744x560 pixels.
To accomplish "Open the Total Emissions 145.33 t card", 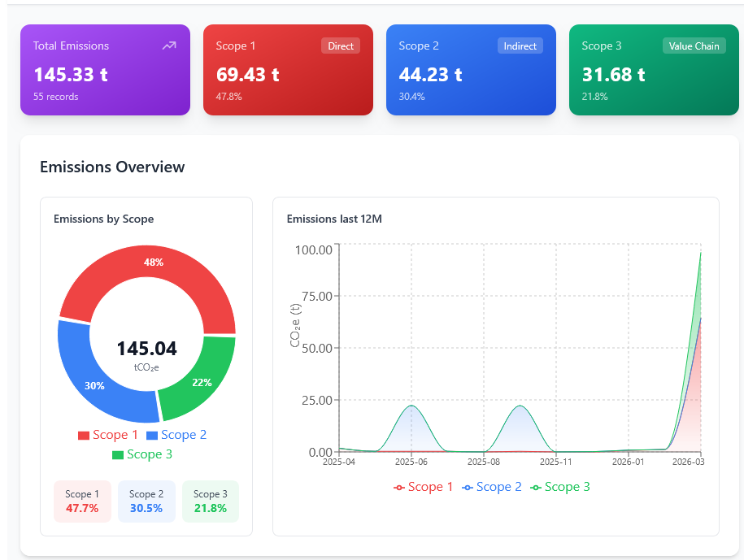I will click(x=106, y=70).
